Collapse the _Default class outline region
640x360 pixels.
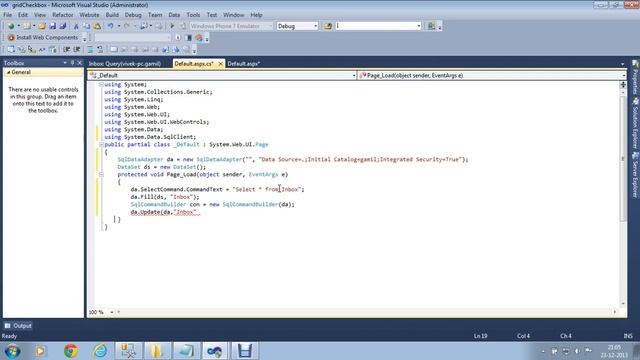pos(101,144)
